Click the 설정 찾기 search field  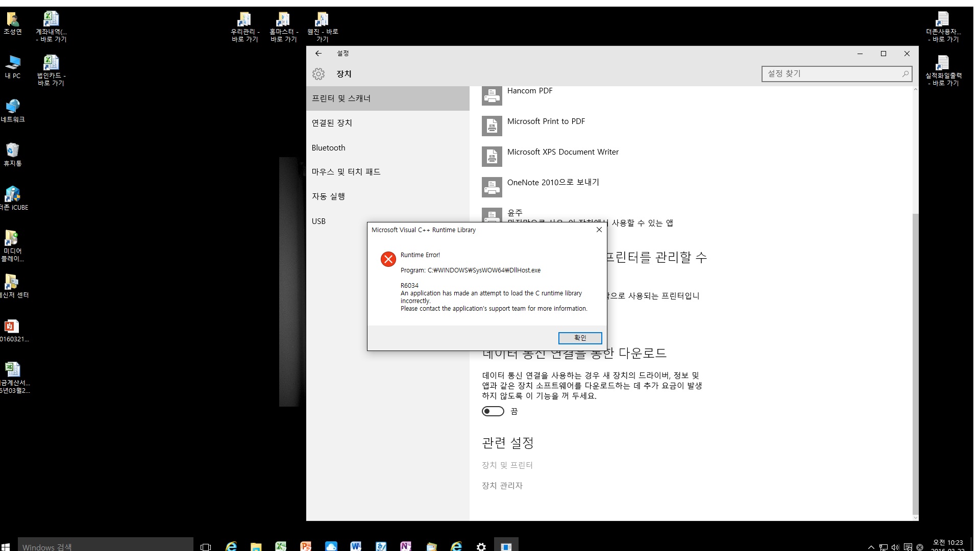[837, 73]
